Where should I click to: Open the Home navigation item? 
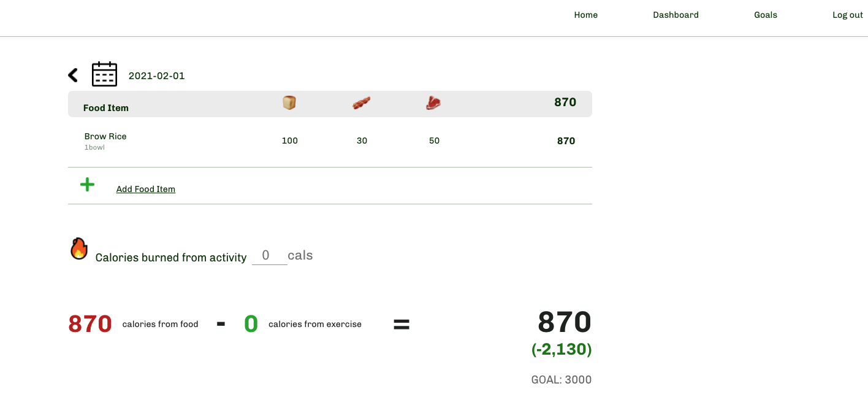pyautogui.click(x=585, y=15)
